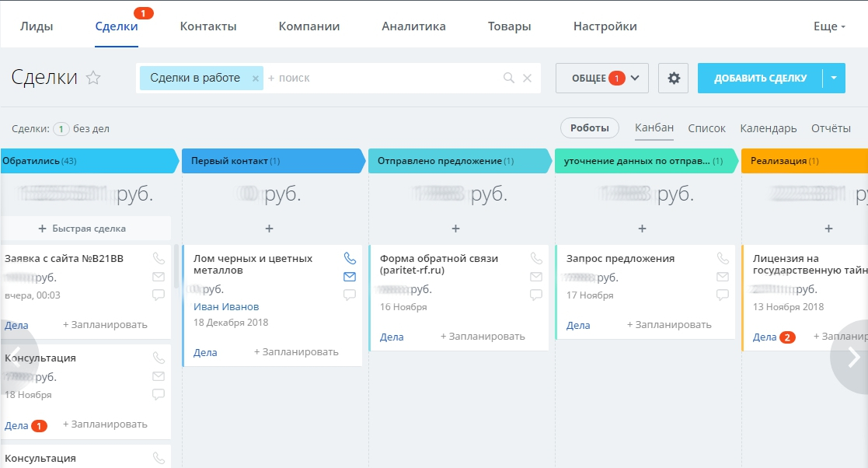Open the Компании tab
This screenshot has height=468, width=868.
pos(309,26)
